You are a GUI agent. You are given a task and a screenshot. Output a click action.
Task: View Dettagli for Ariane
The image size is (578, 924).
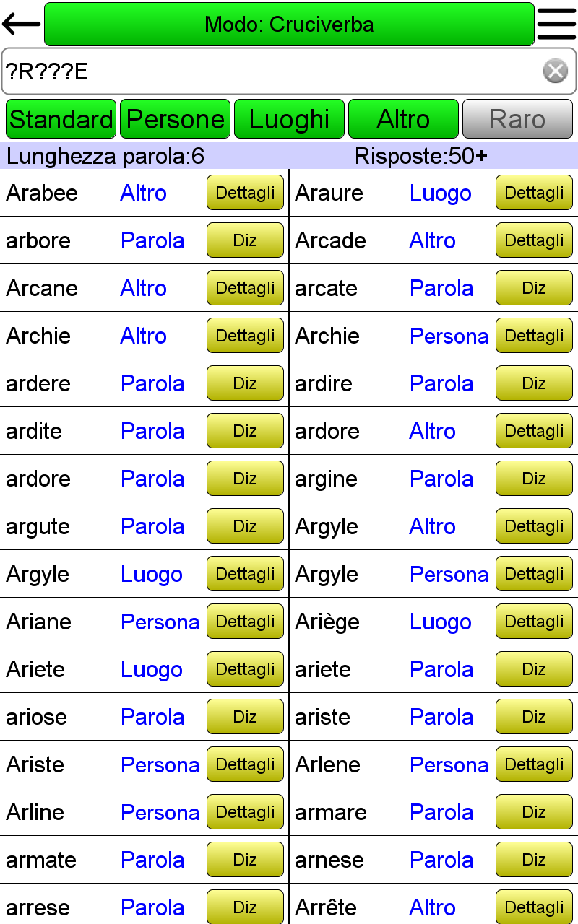(245, 622)
